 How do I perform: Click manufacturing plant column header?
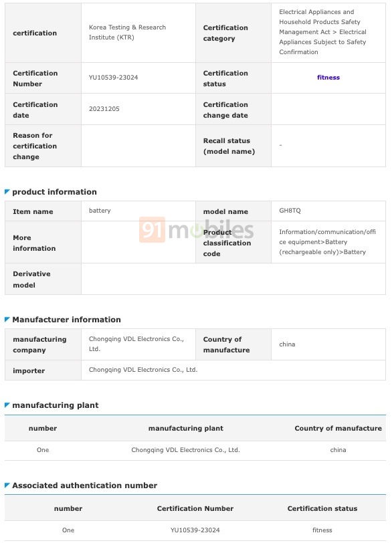point(185,429)
